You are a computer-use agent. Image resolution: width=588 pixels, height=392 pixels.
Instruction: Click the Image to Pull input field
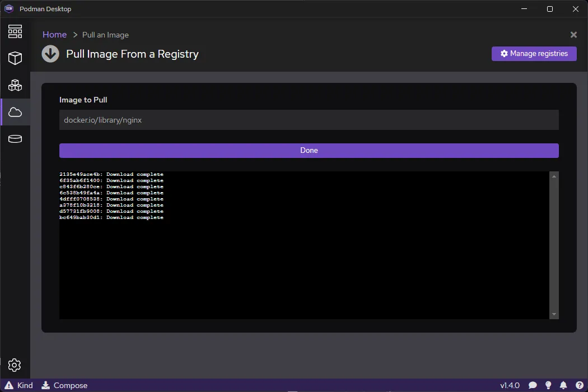point(309,120)
